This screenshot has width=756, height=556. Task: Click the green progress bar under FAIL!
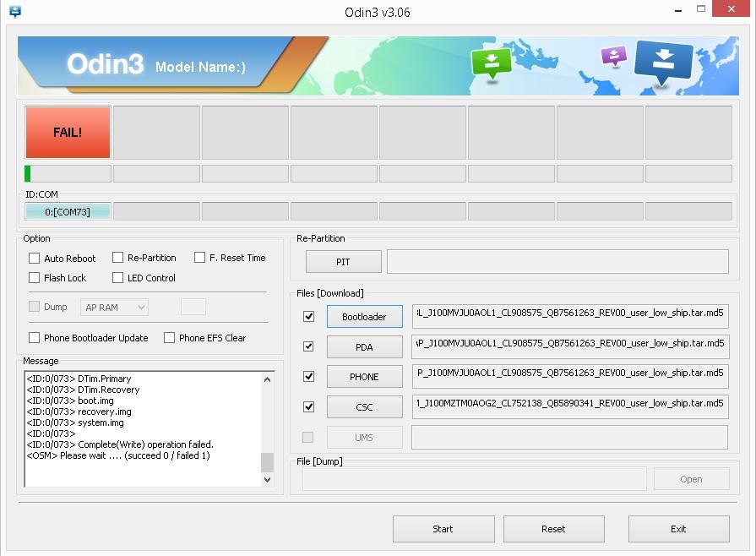[68, 173]
